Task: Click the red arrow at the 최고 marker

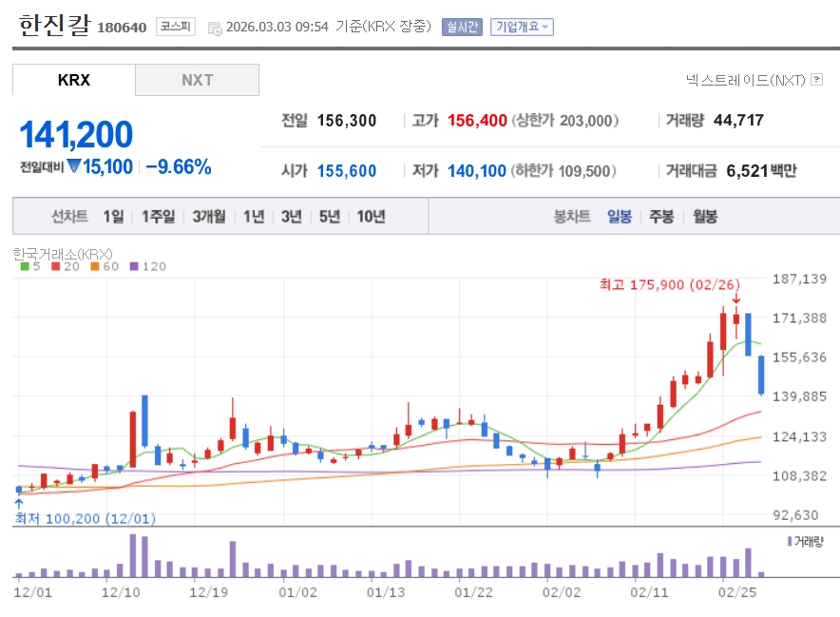Action: click(x=736, y=299)
